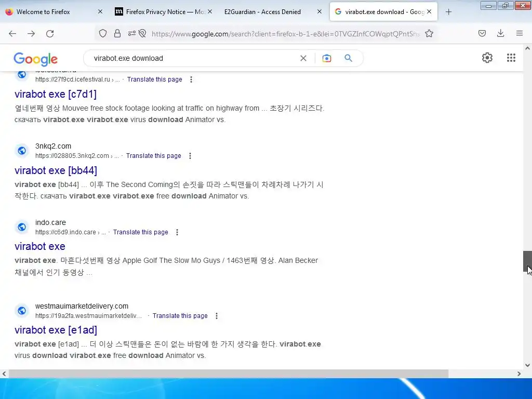Bookmark this page with the star icon
532x399 pixels.
429,33
